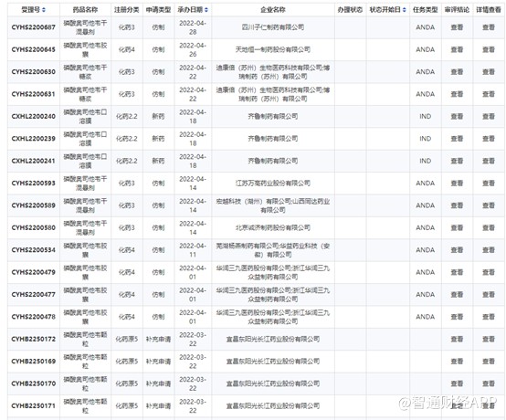
Task: Open 审评结论 查看 for CXHL2200241
Action: [457, 161]
